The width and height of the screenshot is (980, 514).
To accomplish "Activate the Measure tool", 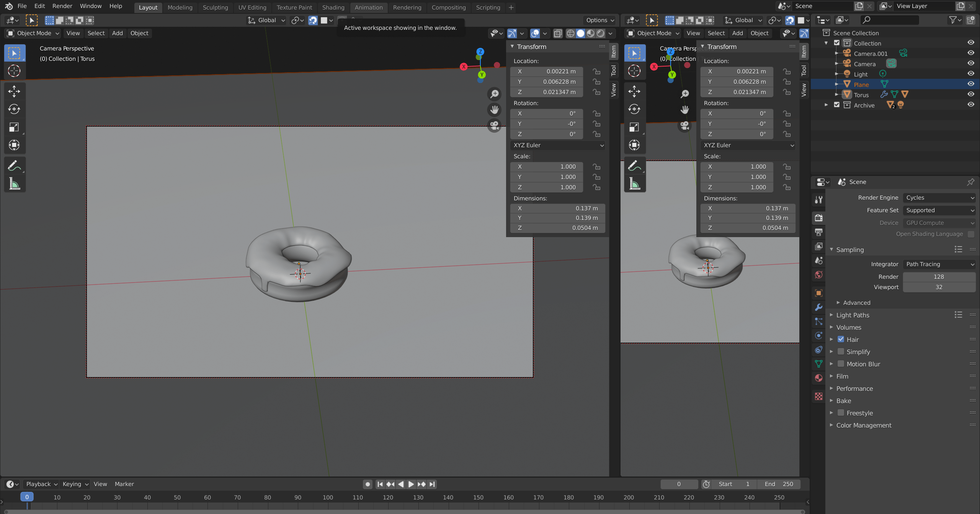I will click(x=14, y=184).
